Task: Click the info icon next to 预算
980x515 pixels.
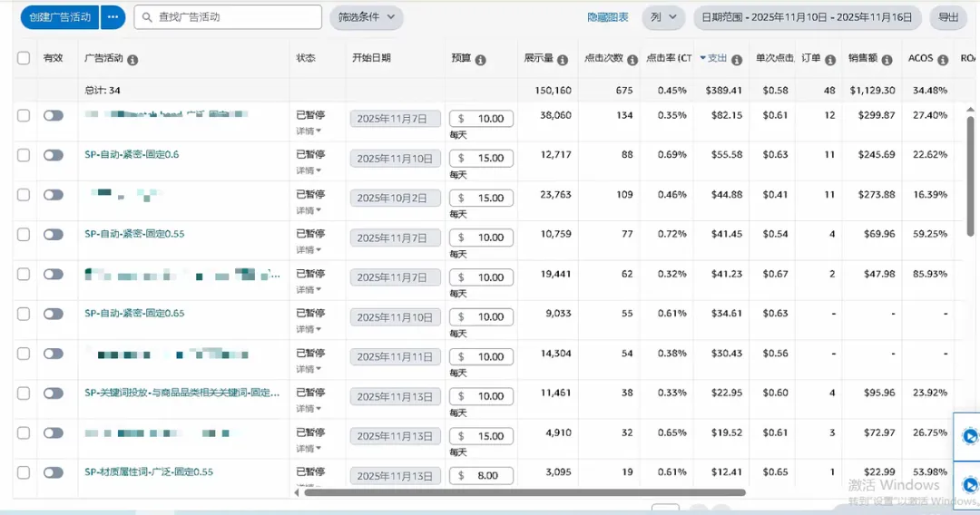Action: tap(481, 60)
